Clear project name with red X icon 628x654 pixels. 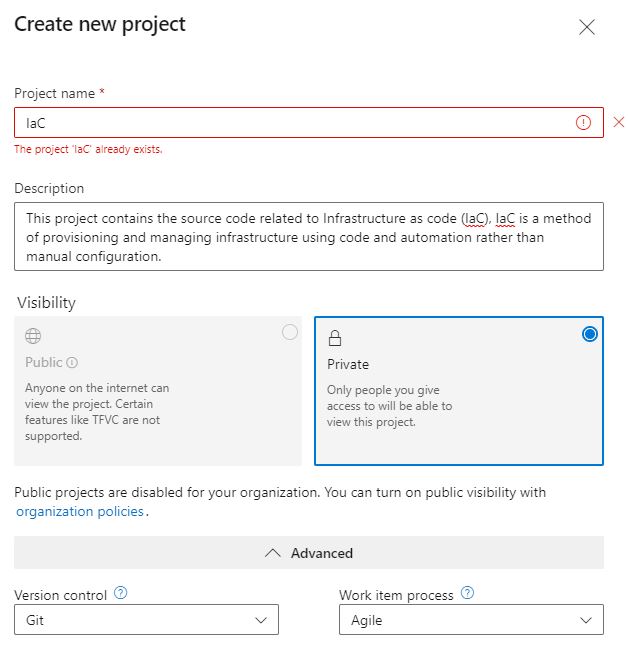[618, 122]
